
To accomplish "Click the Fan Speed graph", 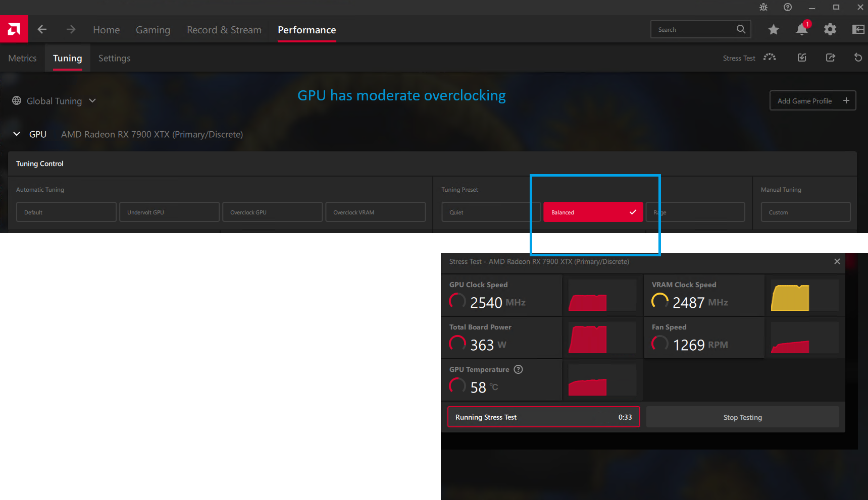I will [805, 338].
